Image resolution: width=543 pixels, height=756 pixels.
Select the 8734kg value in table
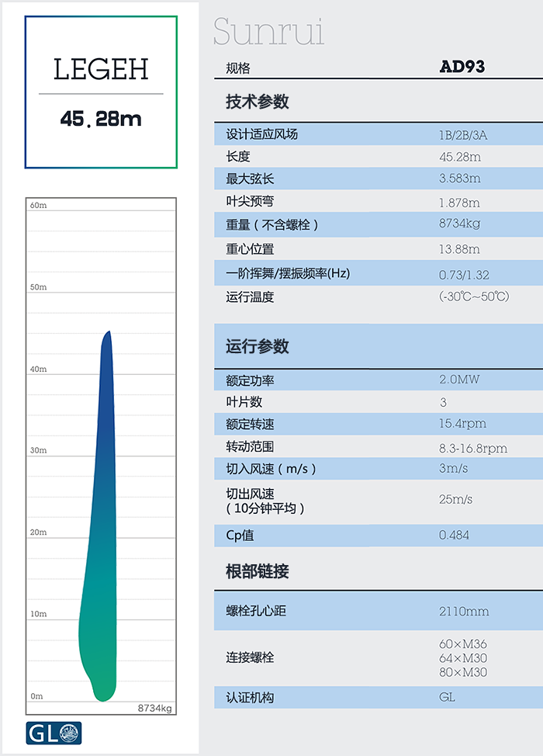coord(459,224)
